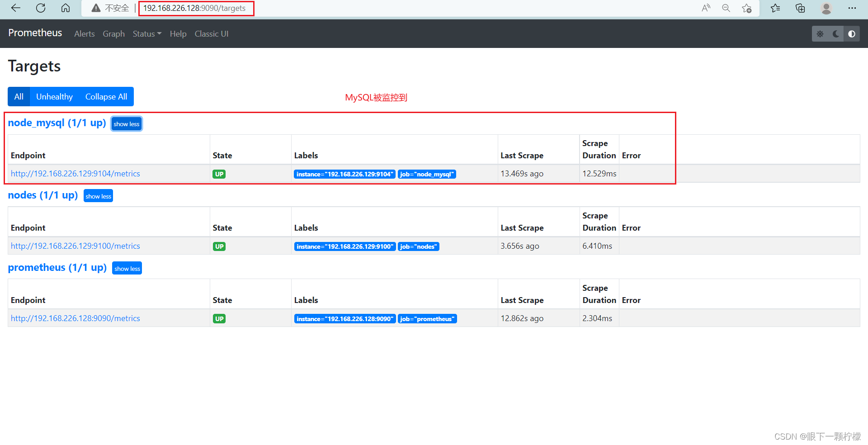Click the instance="192.168.226.129:9104" label badge
The width and height of the screenshot is (868, 445).
click(x=345, y=174)
